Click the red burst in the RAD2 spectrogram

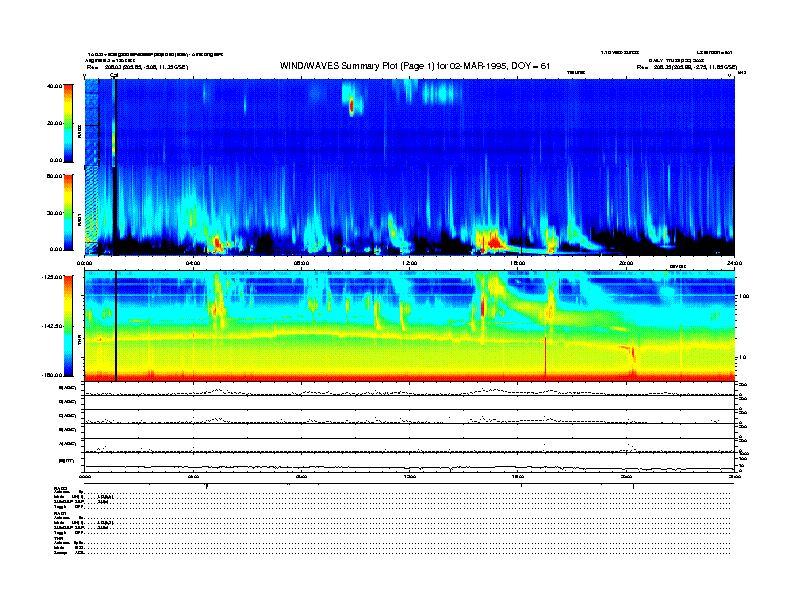pos(352,107)
